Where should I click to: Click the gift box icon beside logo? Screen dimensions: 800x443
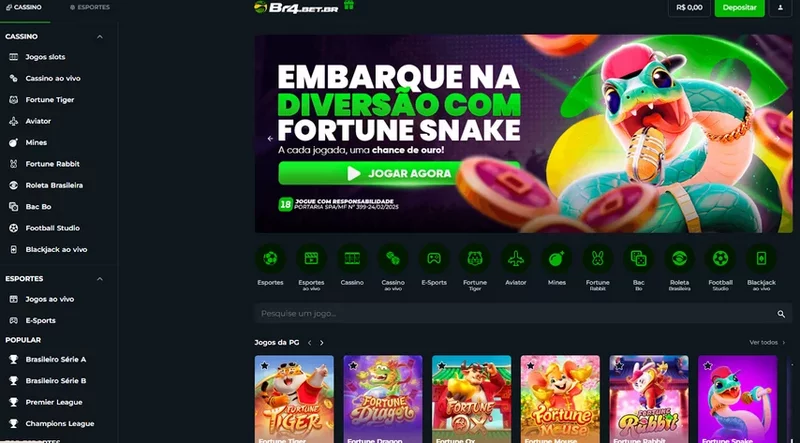pos(349,5)
